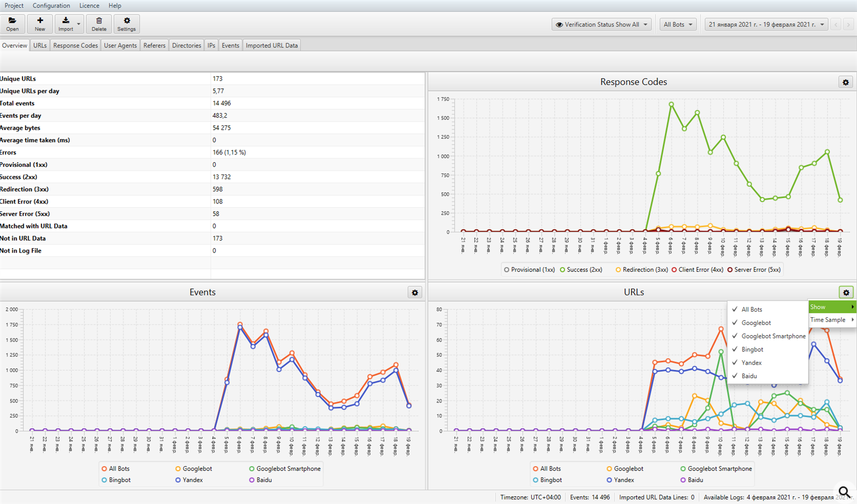
Task: Delete project using the Delete icon
Action: point(99,24)
